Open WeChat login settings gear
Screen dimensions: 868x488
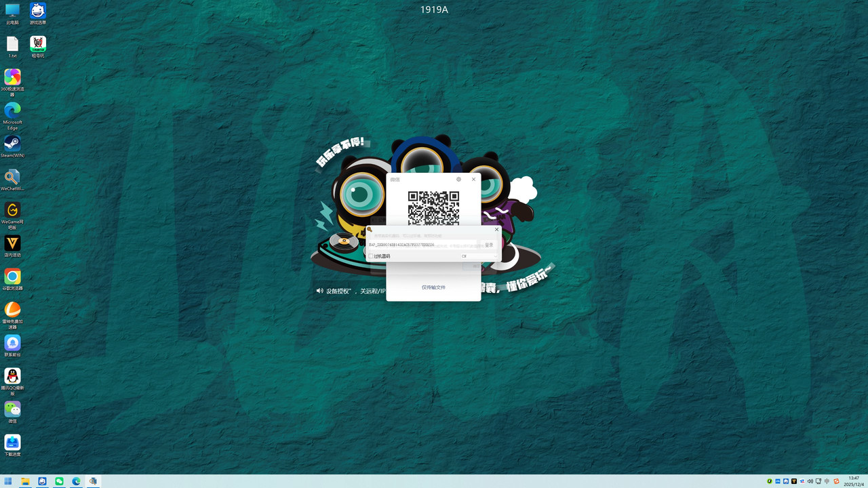point(458,180)
